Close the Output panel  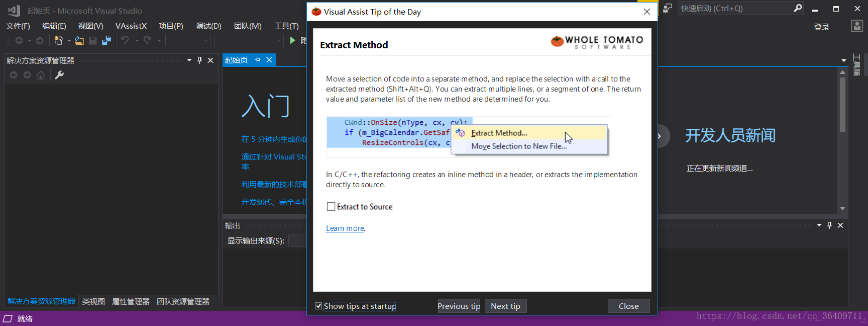(840, 225)
